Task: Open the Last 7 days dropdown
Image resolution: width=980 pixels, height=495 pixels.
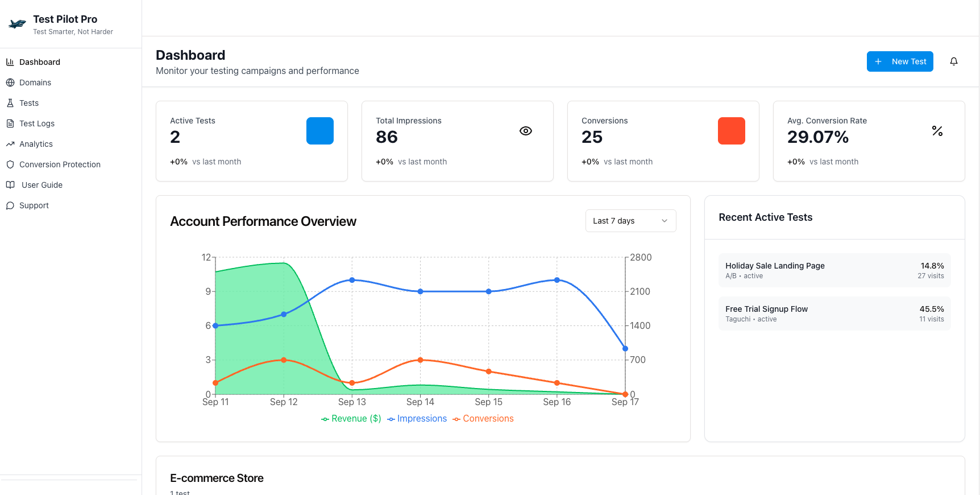Action: click(x=630, y=221)
